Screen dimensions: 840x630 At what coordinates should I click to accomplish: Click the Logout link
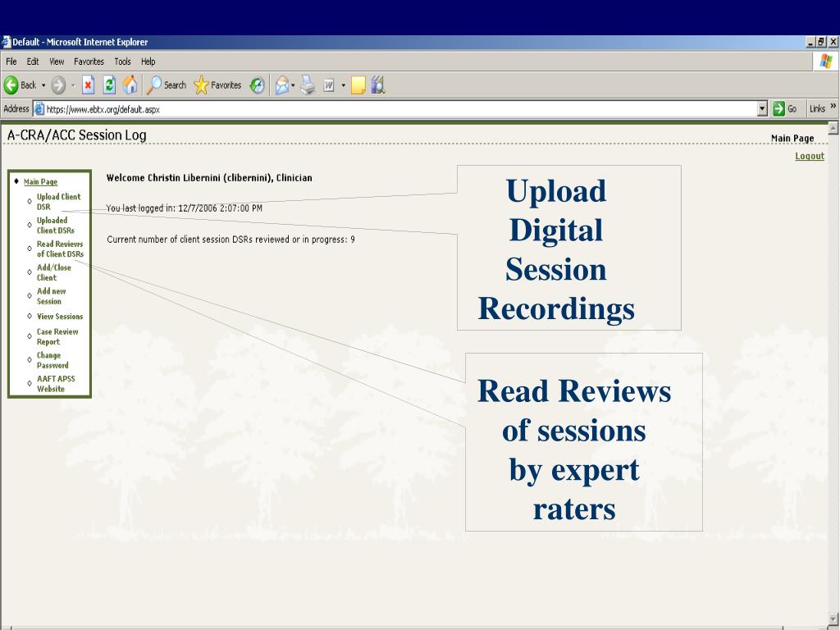[810, 156]
